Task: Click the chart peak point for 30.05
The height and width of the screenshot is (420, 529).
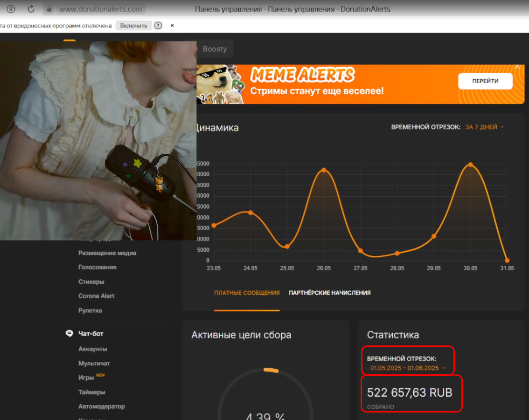Action: (x=471, y=165)
